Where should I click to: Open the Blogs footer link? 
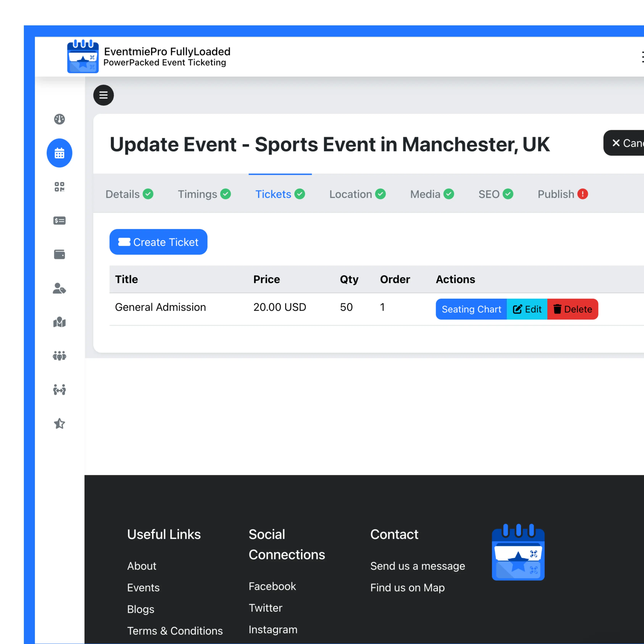click(141, 609)
